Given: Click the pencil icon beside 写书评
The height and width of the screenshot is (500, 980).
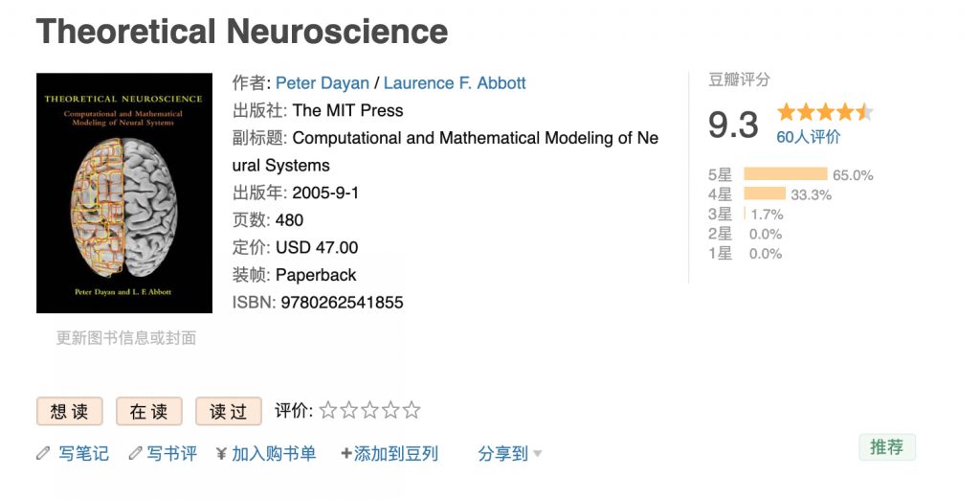Looking at the screenshot, I should pos(135,454).
